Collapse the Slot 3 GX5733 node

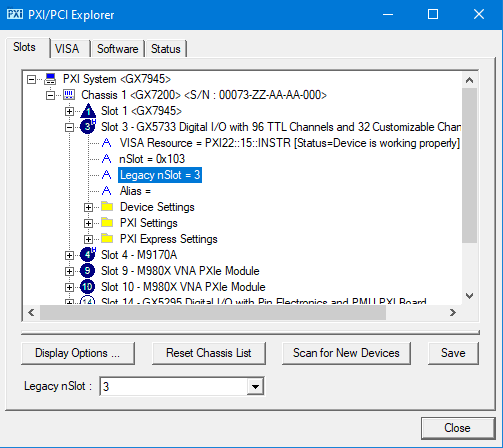tap(69, 127)
